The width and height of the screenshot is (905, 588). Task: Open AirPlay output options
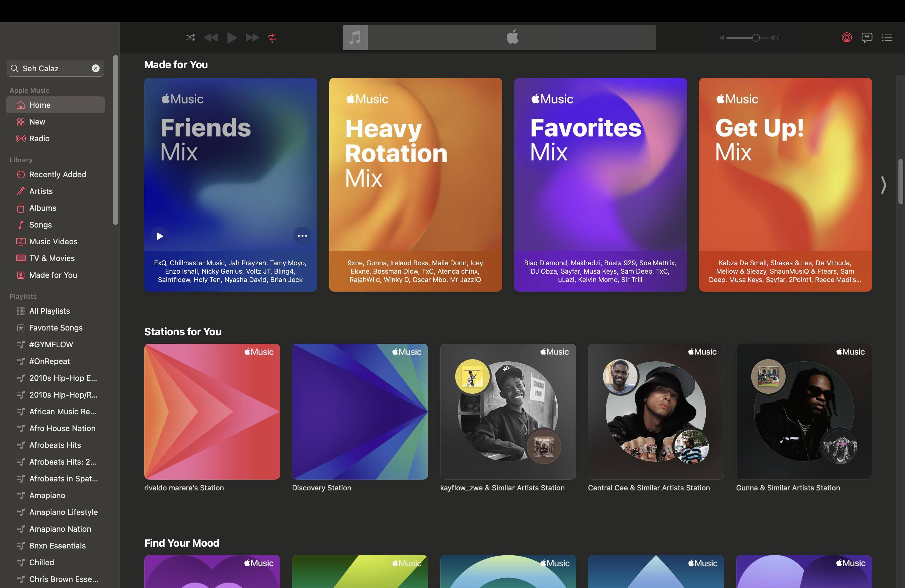pyautogui.click(x=846, y=37)
